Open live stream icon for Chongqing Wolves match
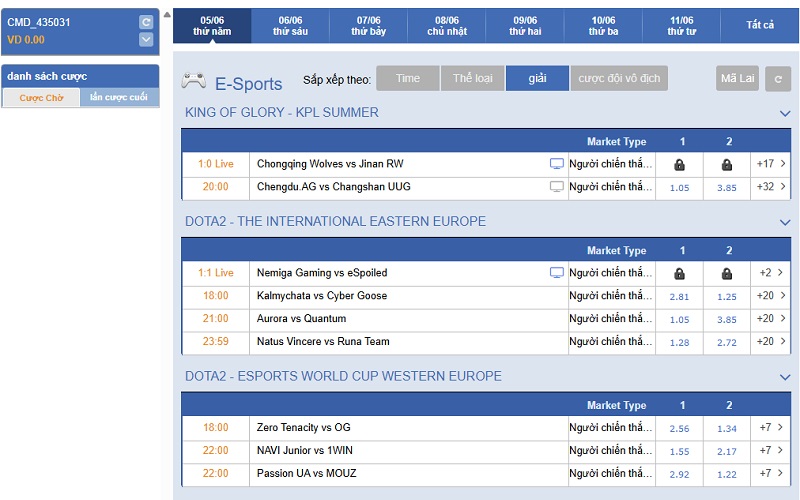This screenshot has height=500, width=800. click(557, 164)
